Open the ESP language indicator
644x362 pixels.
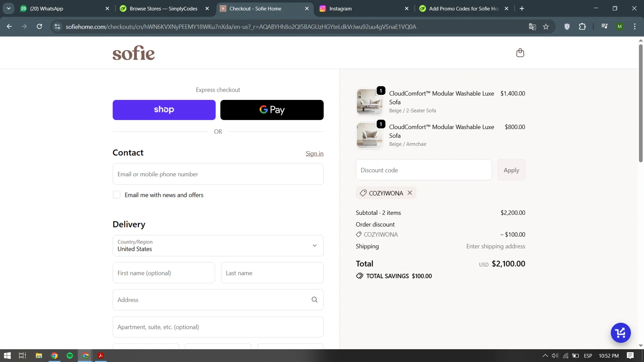[x=588, y=356]
